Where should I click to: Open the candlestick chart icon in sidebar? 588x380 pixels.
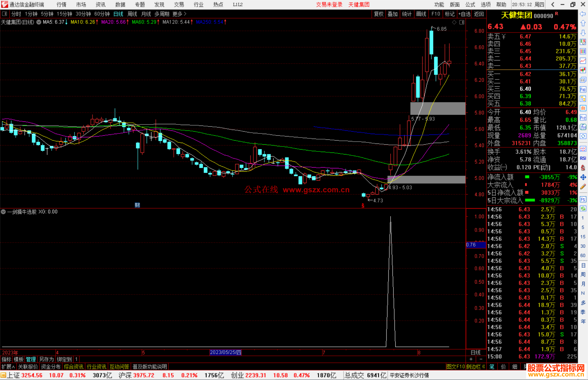583,70
